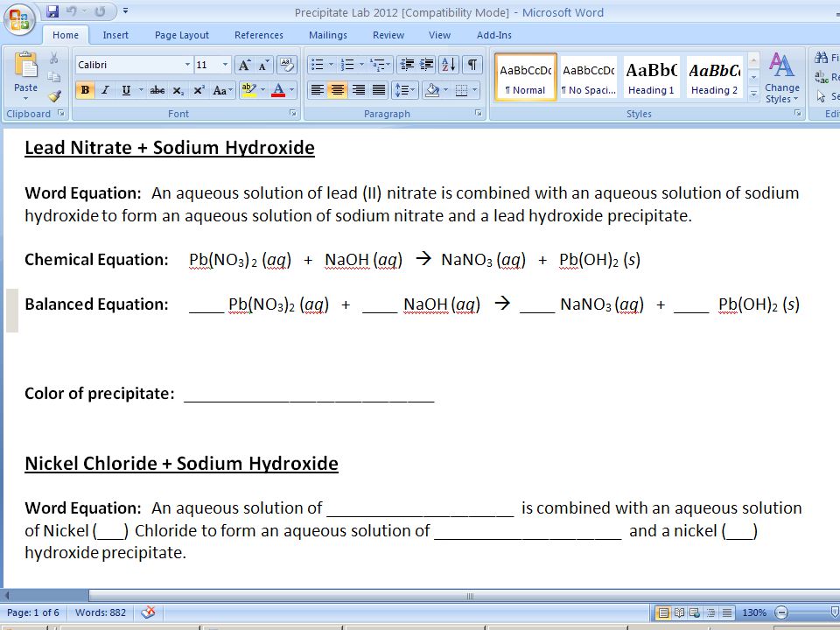Switch to the Page Layout tab

182,35
